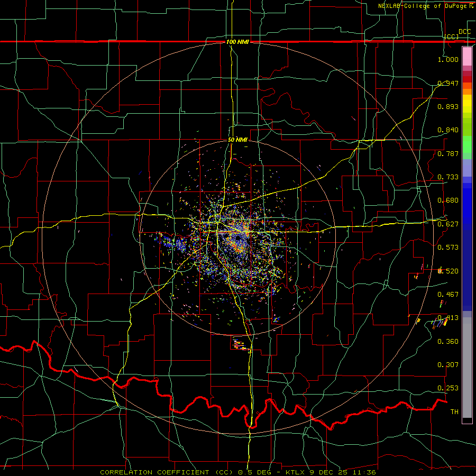Click the DCC product label
Screen dimensions: 476x476
(465, 32)
